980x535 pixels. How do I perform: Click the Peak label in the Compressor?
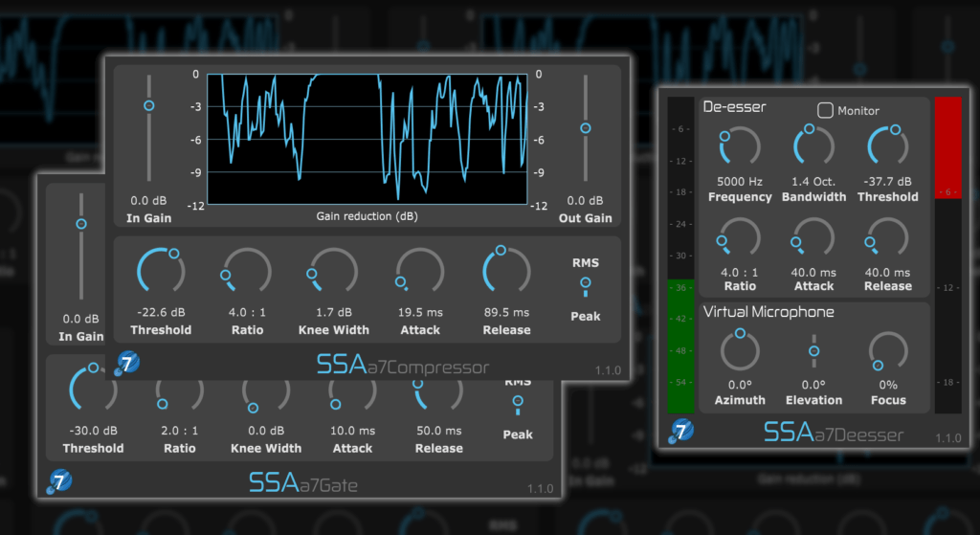[x=586, y=316]
